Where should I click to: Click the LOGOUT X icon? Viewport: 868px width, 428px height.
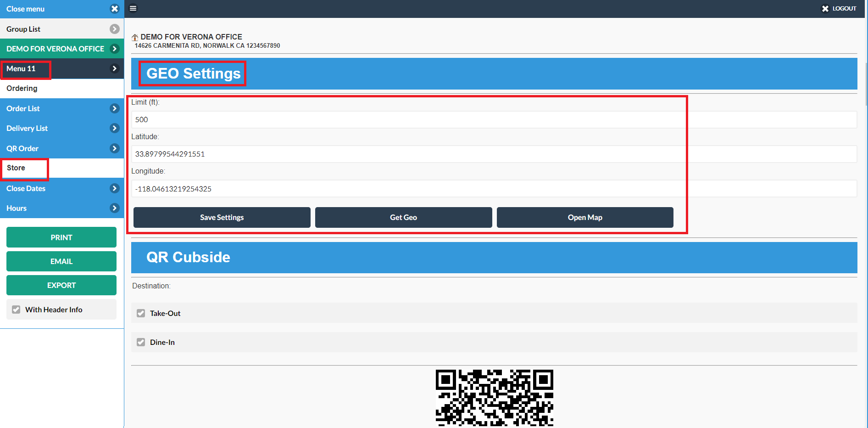pos(825,9)
